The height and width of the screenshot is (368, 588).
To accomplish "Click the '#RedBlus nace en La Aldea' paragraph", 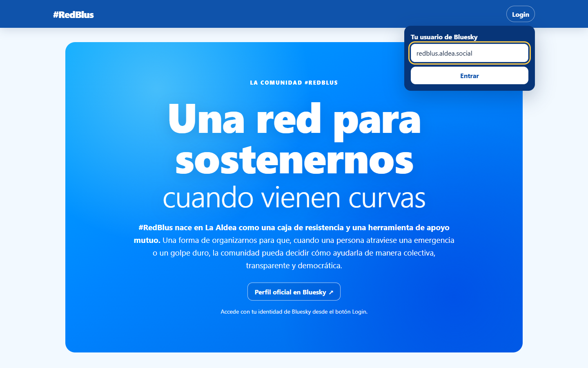I will tap(294, 246).
